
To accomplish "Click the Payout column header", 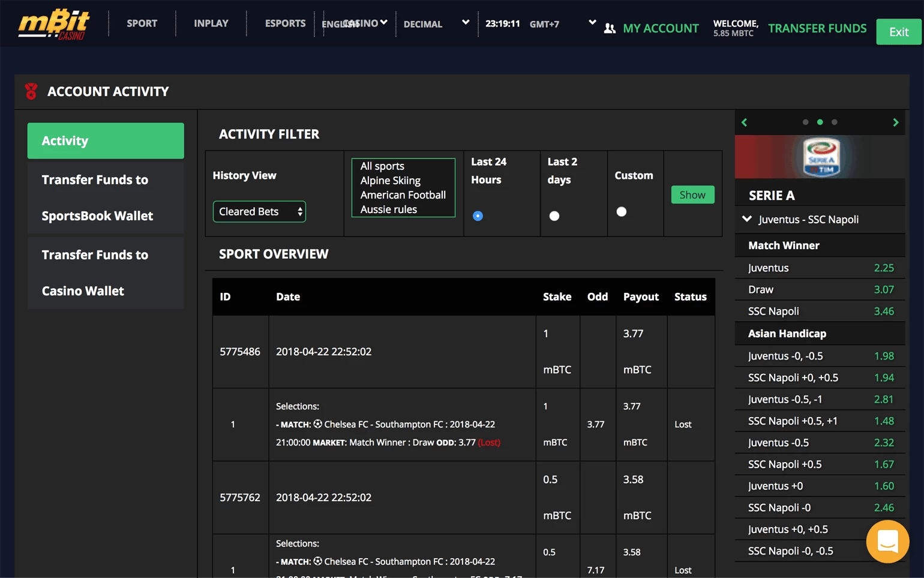I will [x=641, y=297].
